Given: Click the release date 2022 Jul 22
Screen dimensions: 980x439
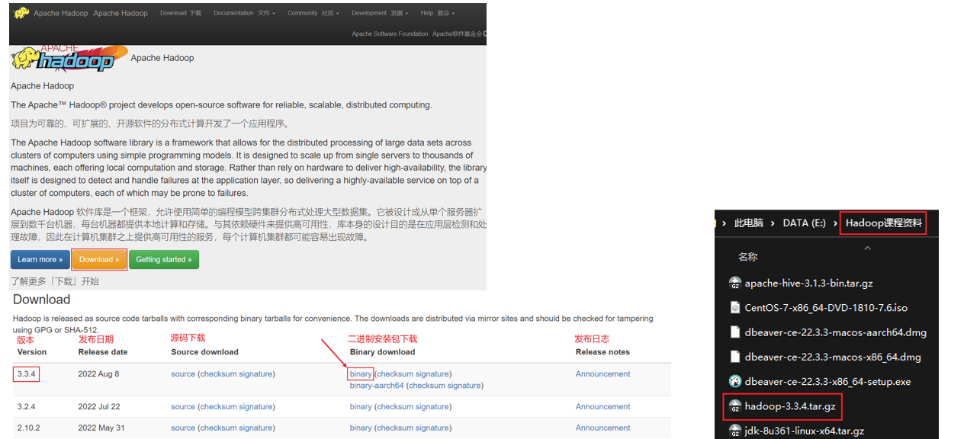Looking at the screenshot, I should [99, 407].
